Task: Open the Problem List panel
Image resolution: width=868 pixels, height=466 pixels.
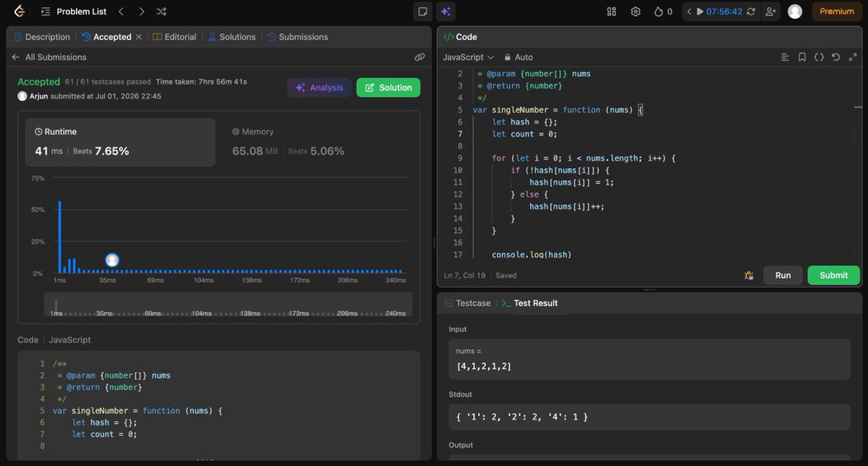Action: 74,12
